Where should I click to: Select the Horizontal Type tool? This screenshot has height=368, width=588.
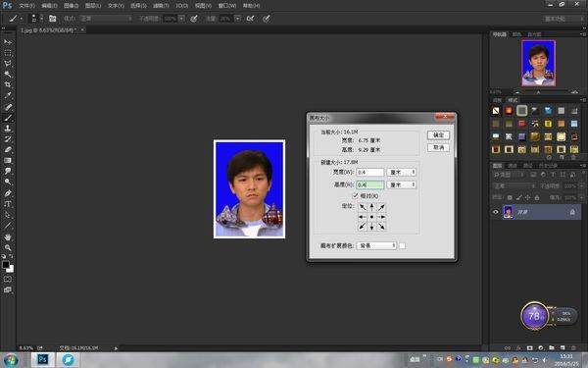tap(8, 204)
